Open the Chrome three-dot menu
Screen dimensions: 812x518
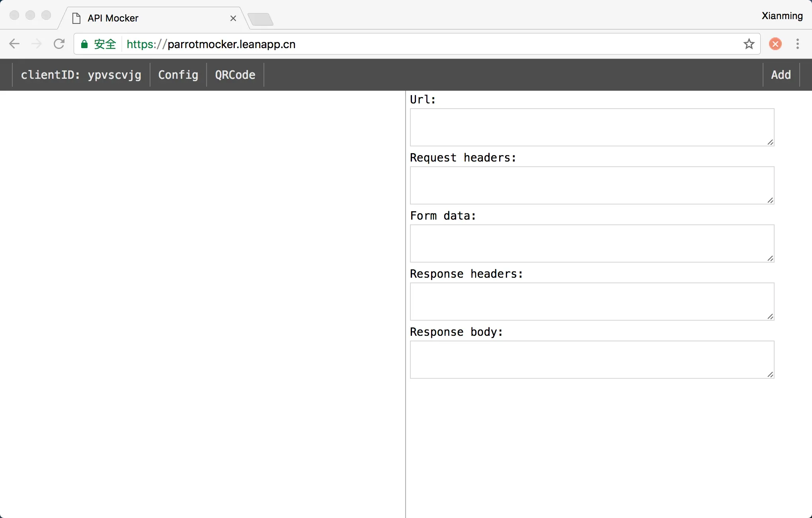pyautogui.click(x=797, y=44)
